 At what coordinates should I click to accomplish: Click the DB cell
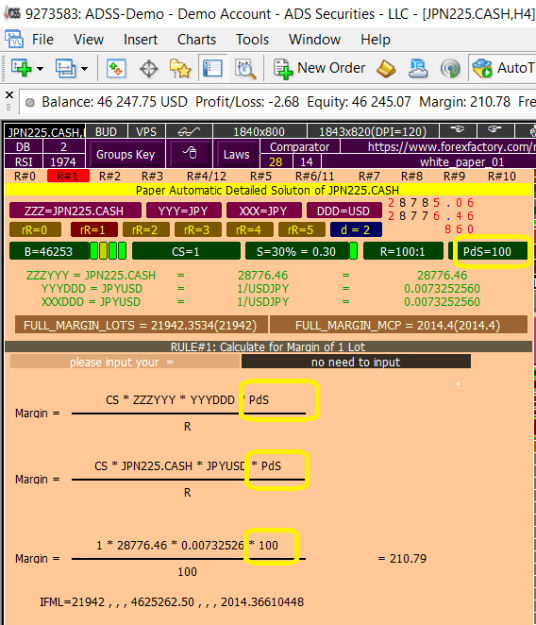[x=23, y=147]
